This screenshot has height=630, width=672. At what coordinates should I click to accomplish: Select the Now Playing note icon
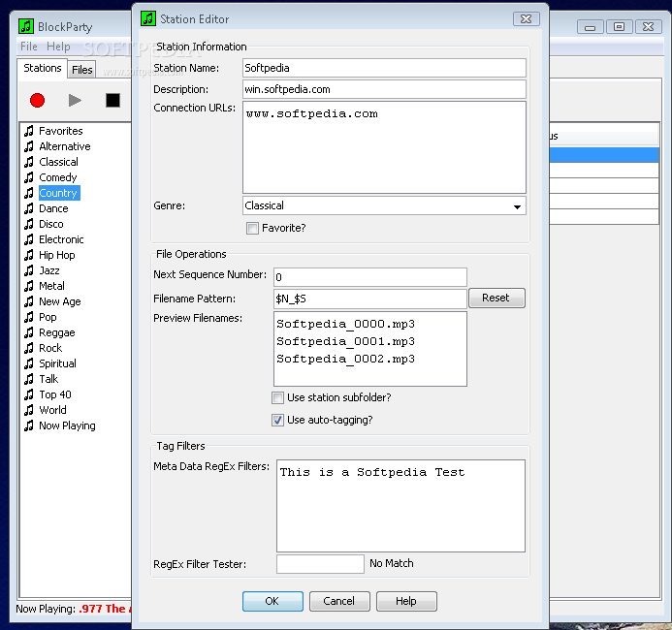pyautogui.click(x=29, y=425)
